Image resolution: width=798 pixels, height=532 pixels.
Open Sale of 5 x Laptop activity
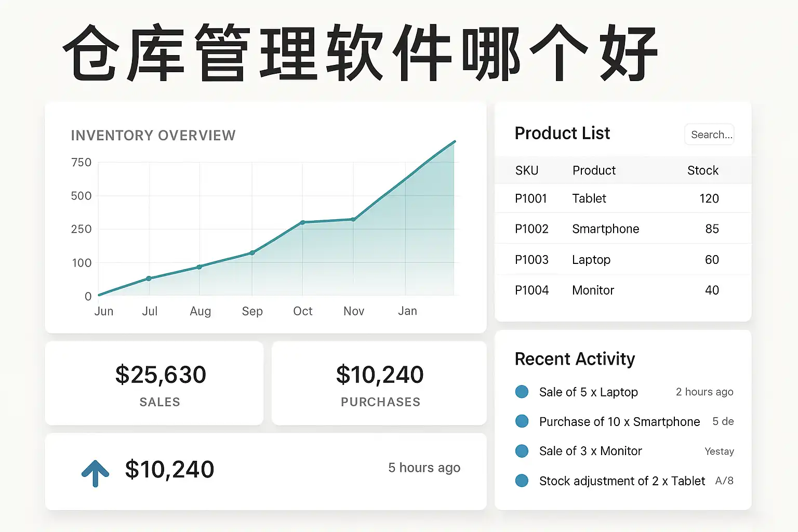point(588,392)
